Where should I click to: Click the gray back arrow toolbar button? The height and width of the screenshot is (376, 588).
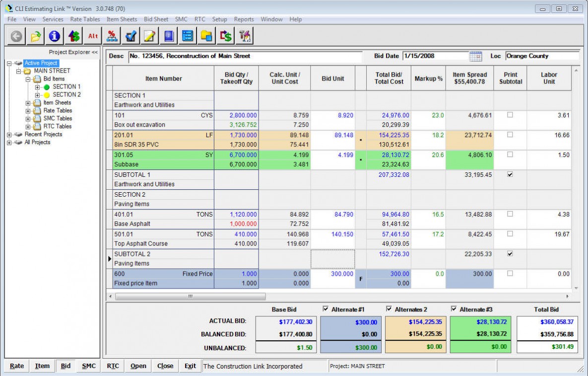tap(16, 36)
